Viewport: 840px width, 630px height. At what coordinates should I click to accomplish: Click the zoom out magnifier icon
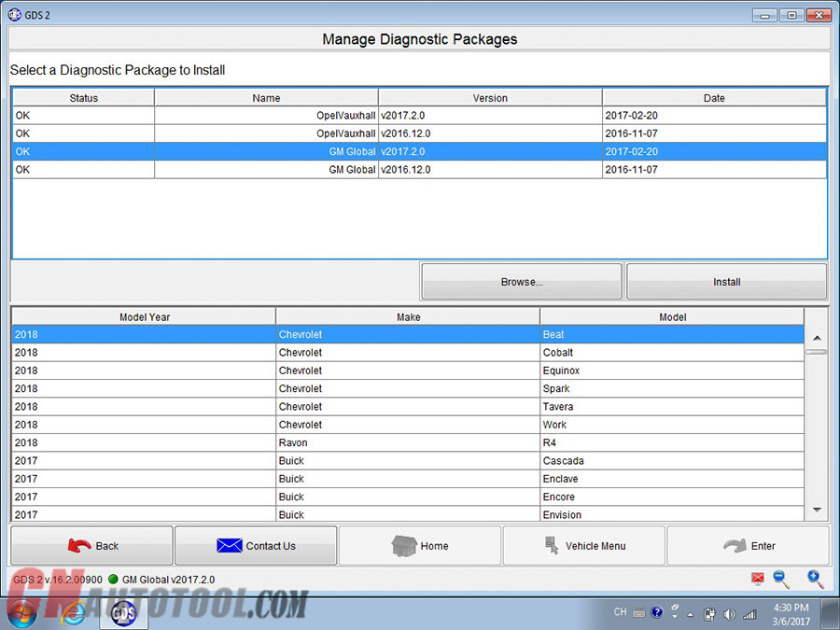click(781, 579)
